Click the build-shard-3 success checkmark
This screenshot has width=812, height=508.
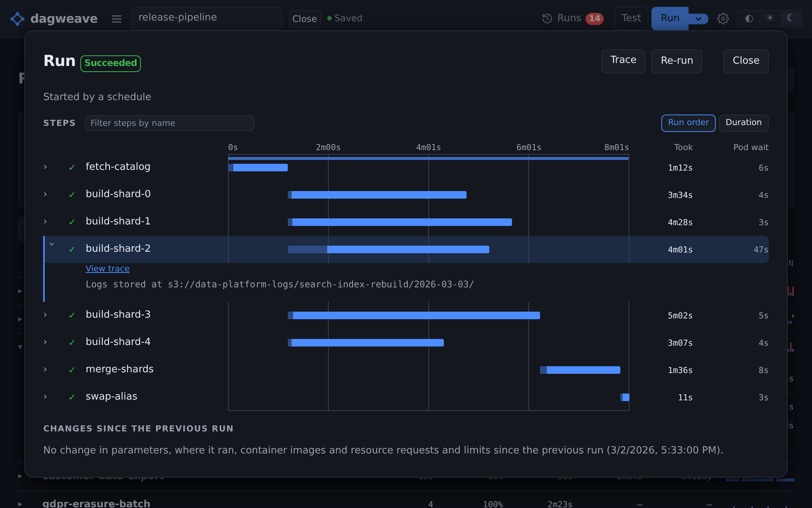72,315
